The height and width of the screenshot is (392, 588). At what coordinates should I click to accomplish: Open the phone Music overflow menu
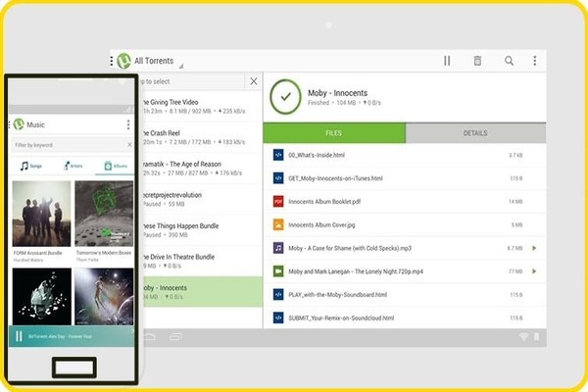click(128, 124)
